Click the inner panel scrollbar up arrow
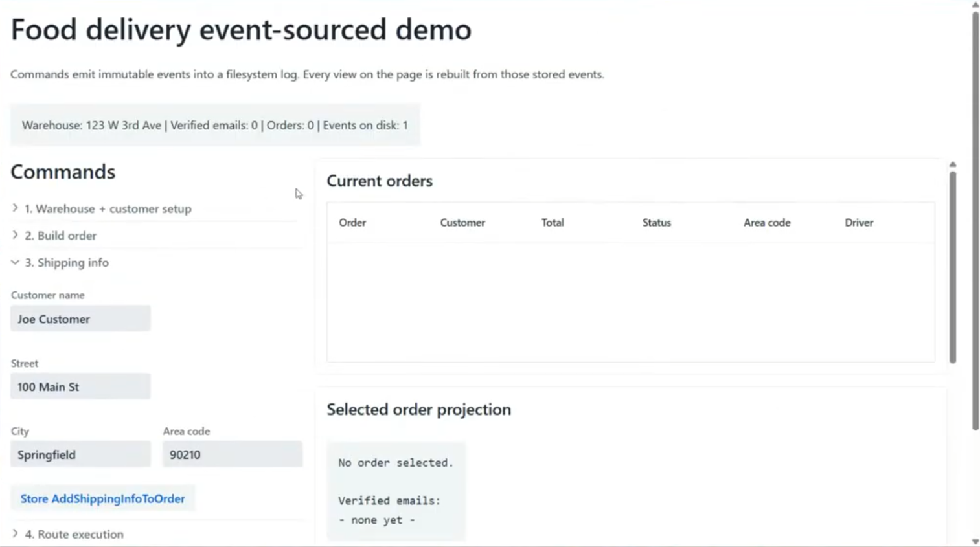The width and height of the screenshot is (980, 547). pyautogui.click(x=953, y=164)
